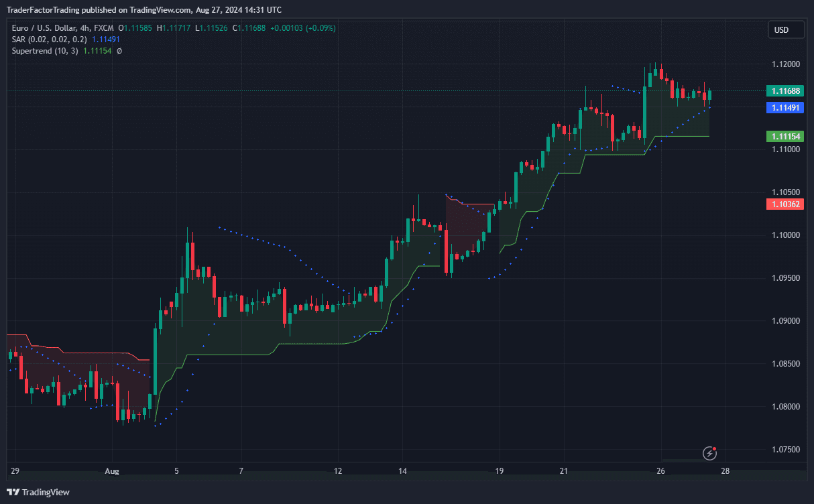Screen dimensions: 814x504
Task: Click the SAR (0.02, 0.02, 0.2) indicator legend
Action: coord(50,40)
